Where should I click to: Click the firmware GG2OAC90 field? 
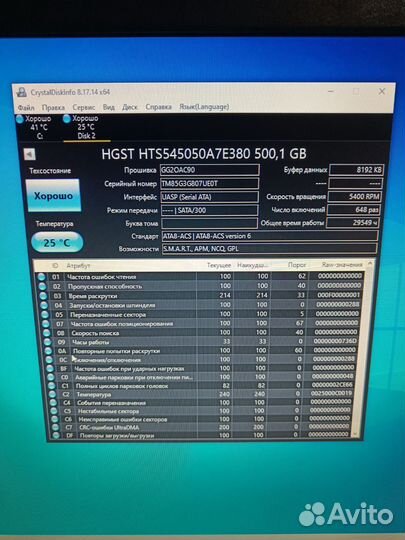(209, 170)
